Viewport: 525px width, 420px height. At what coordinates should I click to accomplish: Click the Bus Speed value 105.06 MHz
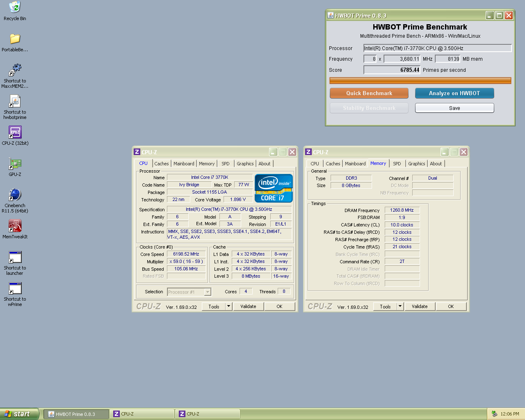[x=186, y=269]
